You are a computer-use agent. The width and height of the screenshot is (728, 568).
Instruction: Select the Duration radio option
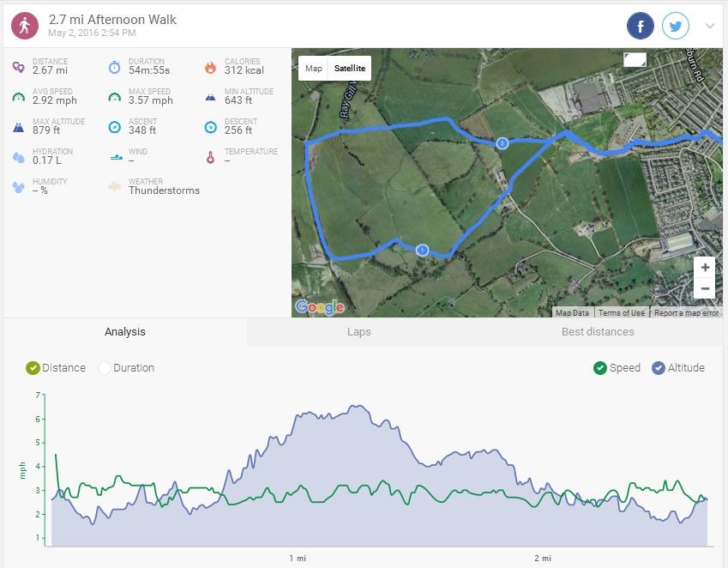click(x=105, y=368)
